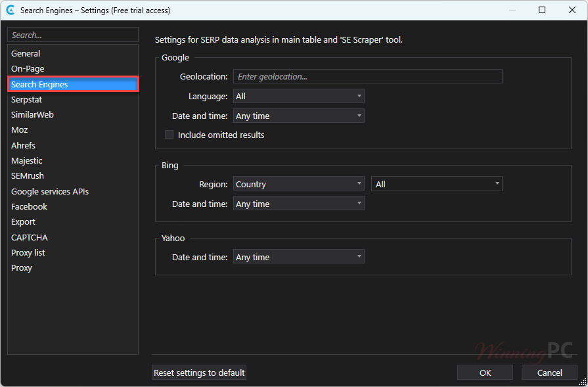Screen dimensions: 588x387
Task: Select Google services APIs section
Action: pyautogui.click(x=50, y=192)
